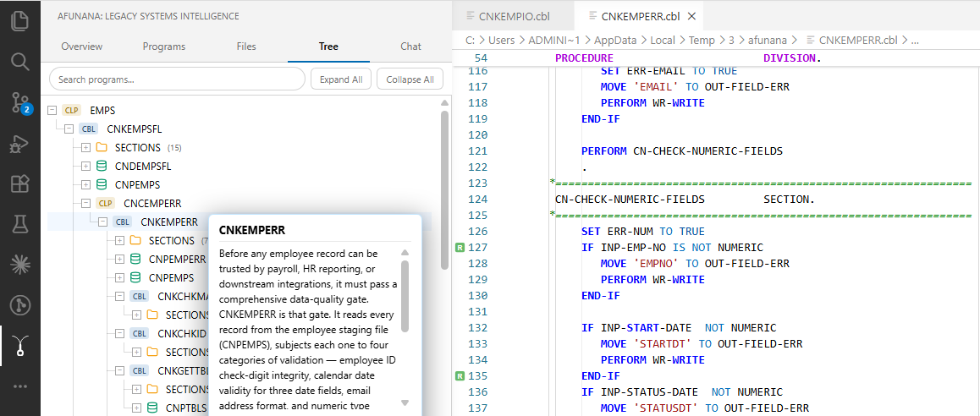Select the Tree tab
Image resolution: width=980 pixels, height=416 pixels.
coord(328,47)
